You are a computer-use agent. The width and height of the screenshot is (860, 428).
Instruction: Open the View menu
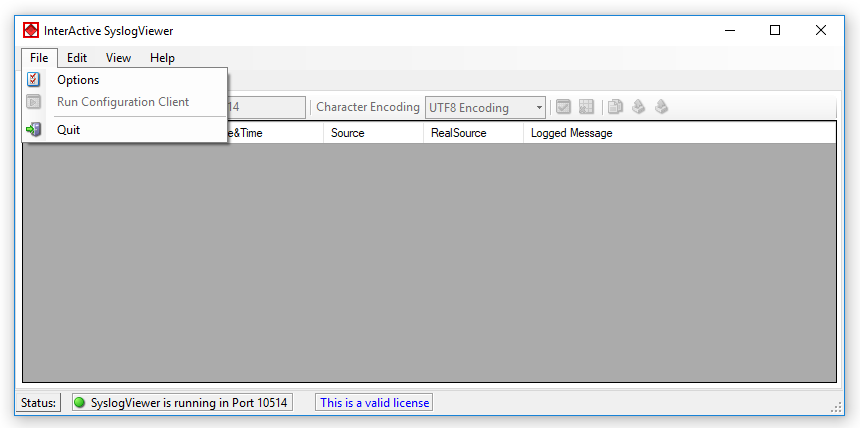[x=118, y=58]
